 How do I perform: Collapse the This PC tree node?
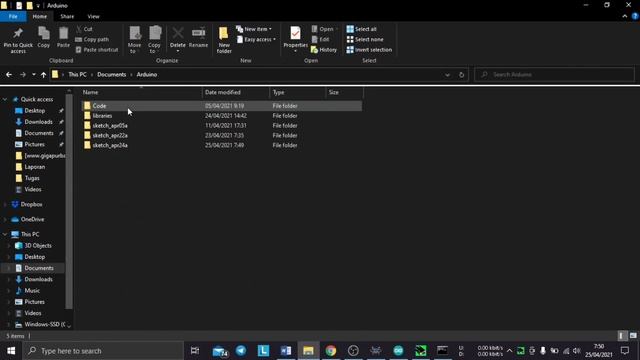pos(5,234)
